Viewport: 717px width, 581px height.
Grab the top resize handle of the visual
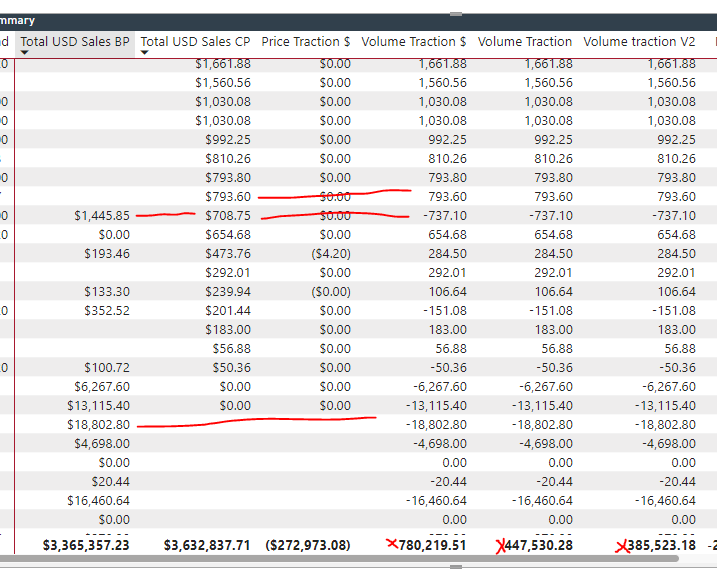(455, 14)
